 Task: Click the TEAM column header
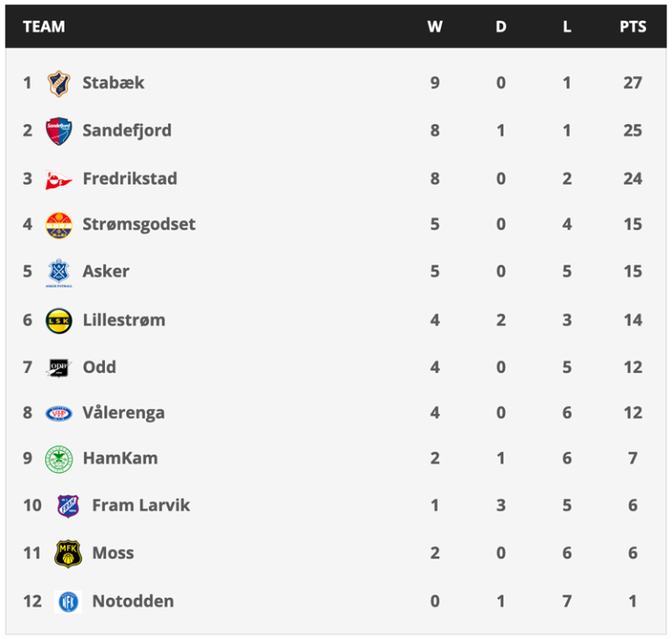44,26
